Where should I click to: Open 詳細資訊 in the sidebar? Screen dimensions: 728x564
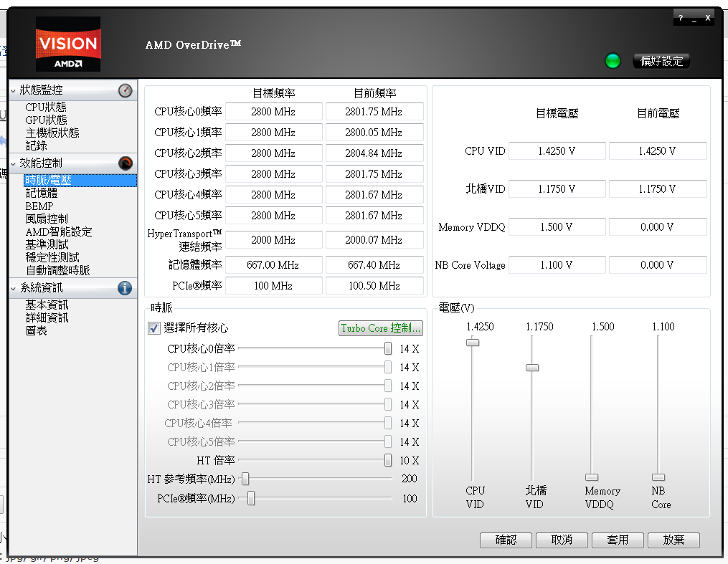coord(47,317)
